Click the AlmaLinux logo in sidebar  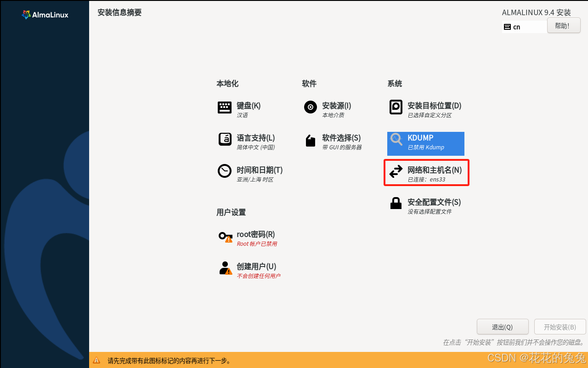pos(45,15)
